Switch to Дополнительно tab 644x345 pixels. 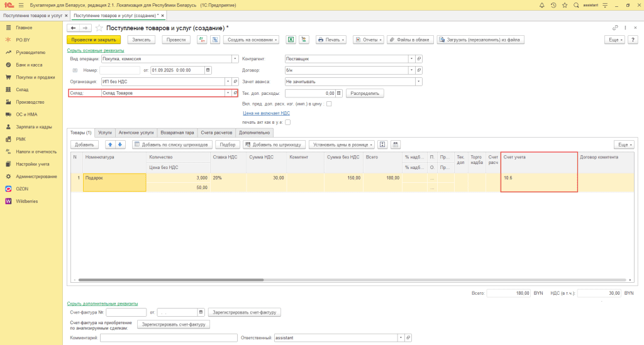[x=255, y=133]
